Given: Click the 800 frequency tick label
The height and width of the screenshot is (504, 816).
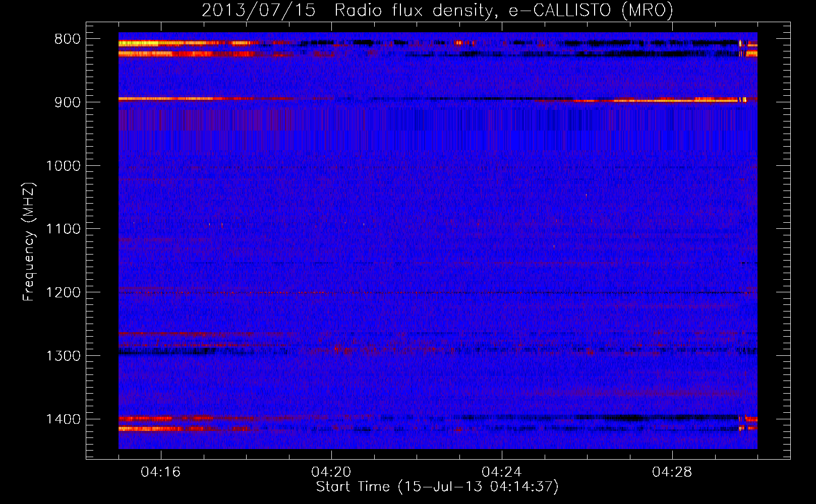Looking at the screenshot, I should coord(68,39).
